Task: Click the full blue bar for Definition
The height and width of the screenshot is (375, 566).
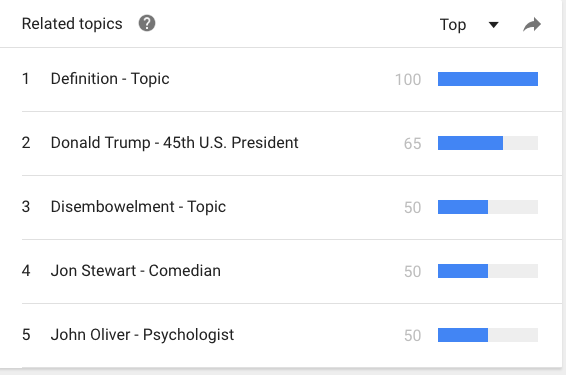Action: coord(488,79)
